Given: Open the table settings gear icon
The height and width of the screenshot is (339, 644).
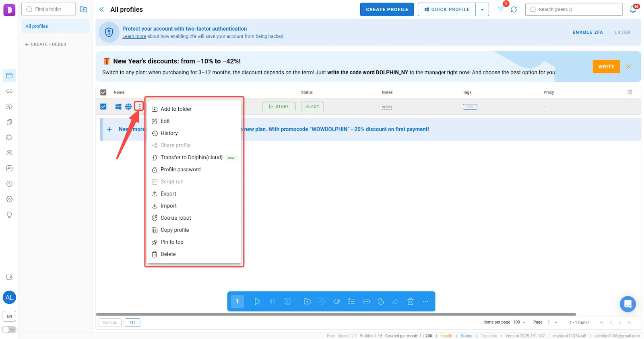Looking at the screenshot, I should coord(630,92).
